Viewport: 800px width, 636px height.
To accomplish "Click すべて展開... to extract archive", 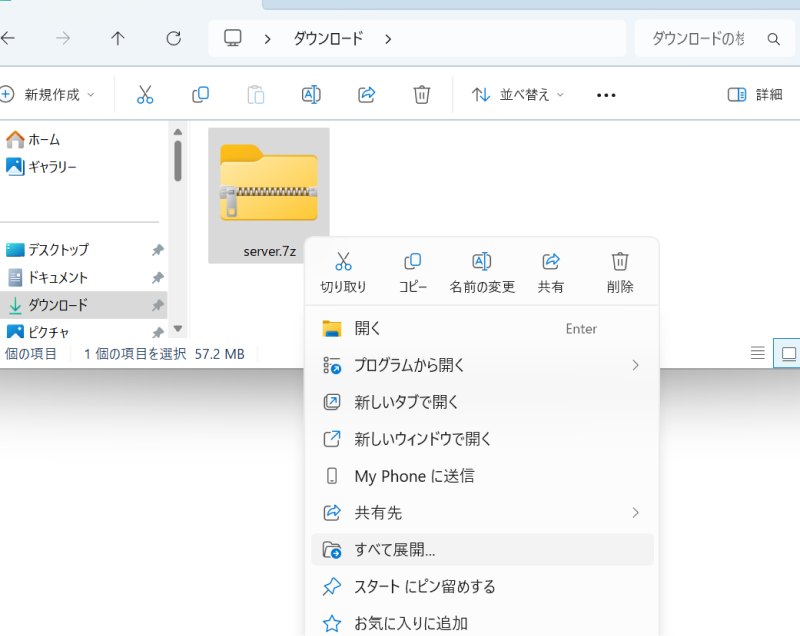I will pos(482,550).
